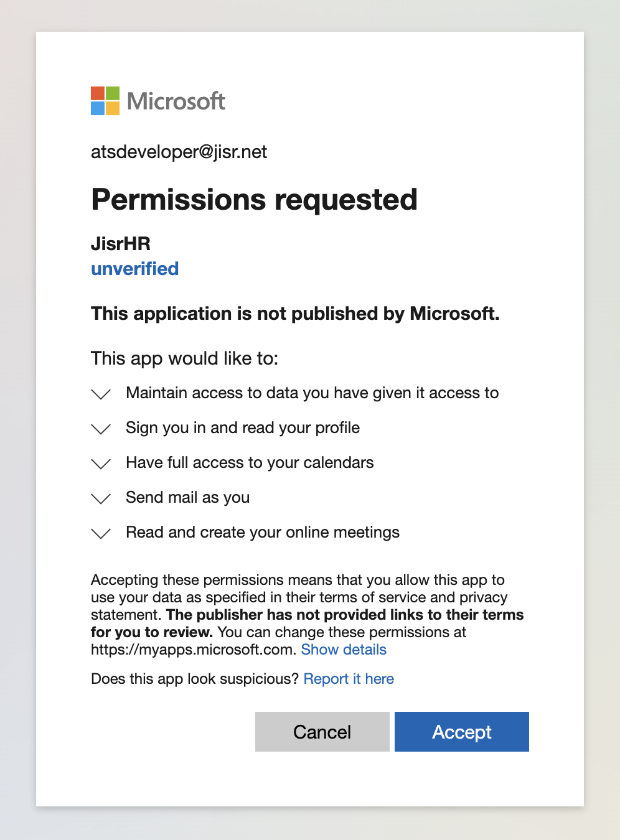
Task: Expand 'Sign you in and read your profile' chevron
Action: [x=101, y=429]
